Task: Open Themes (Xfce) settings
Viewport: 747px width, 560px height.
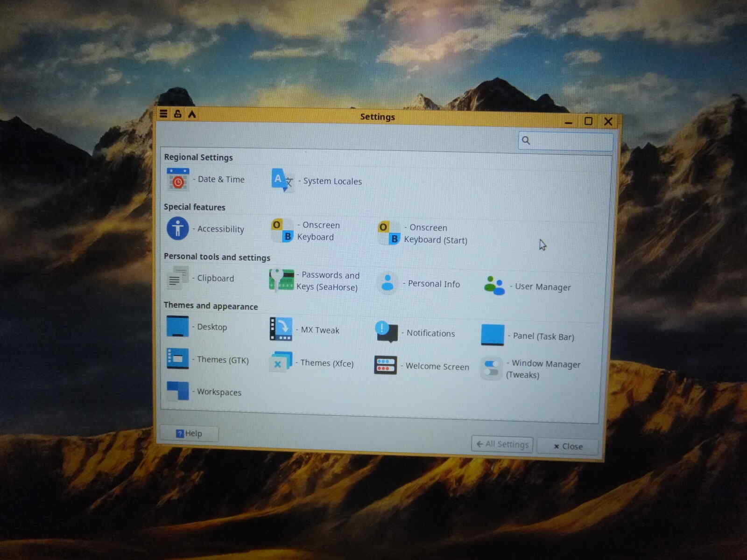Action: [312, 363]
